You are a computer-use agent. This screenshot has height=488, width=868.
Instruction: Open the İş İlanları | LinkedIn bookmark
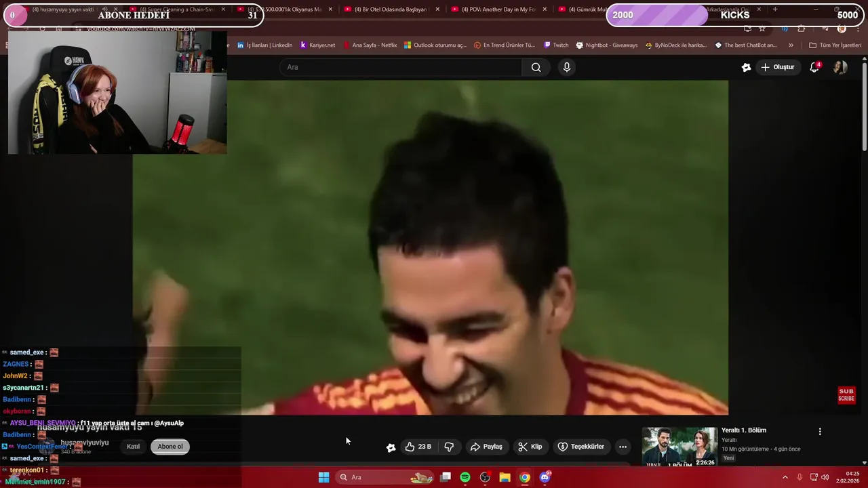[x=264, y=45]
